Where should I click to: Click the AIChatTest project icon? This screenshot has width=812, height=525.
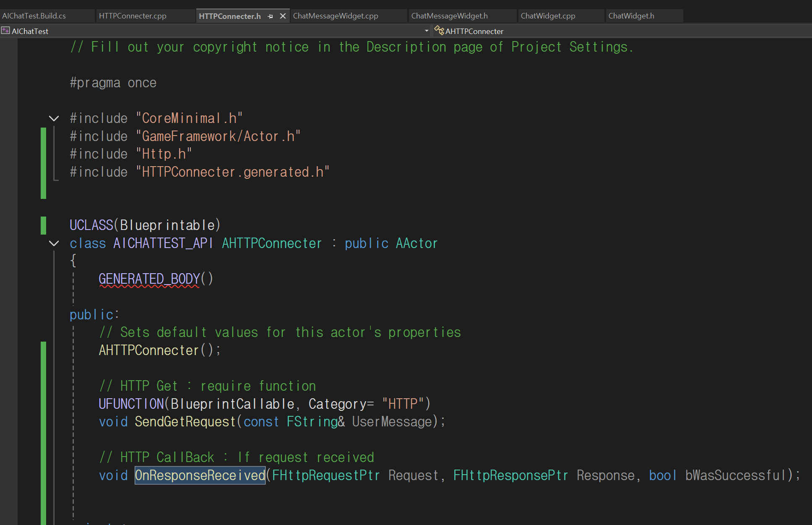click(x=5, y=31)
